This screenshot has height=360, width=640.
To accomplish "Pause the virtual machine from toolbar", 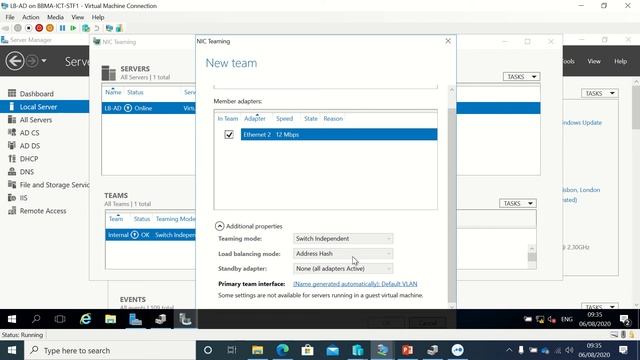I will coord(62,28).
